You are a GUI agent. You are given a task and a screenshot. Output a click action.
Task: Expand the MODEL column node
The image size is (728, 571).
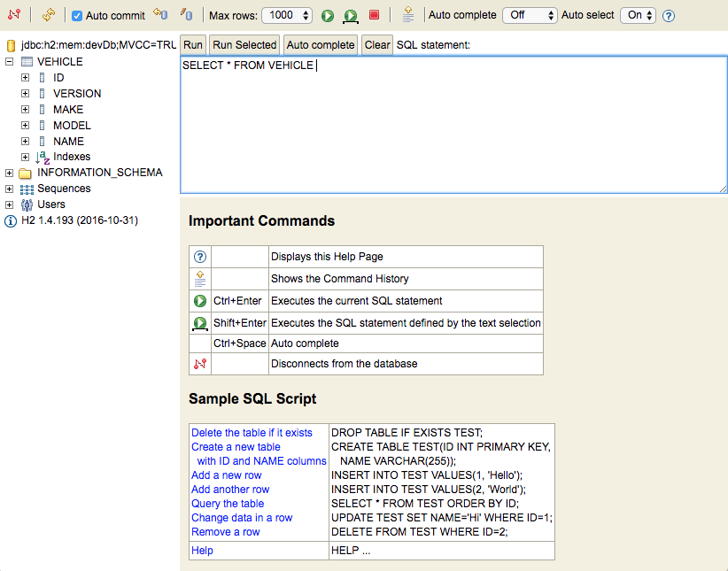[25, 126]
